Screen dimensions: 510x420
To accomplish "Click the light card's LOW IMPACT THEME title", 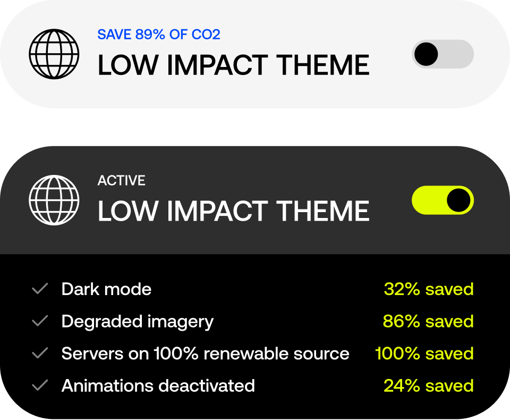I will coord(233,65).
